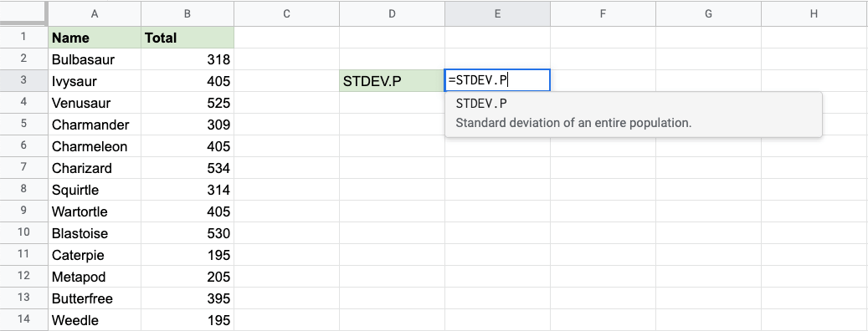
Task: Select column G header
Action: [709, 14]
